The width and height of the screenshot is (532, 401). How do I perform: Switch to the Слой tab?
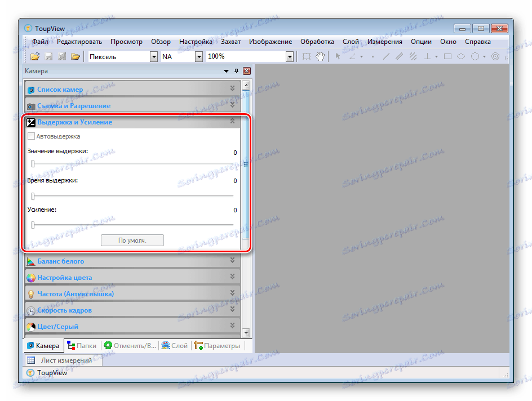tap(174, 346)
